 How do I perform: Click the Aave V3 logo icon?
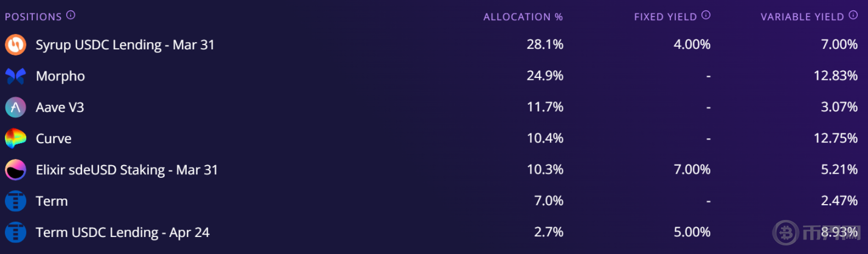[x=15, y=108]
